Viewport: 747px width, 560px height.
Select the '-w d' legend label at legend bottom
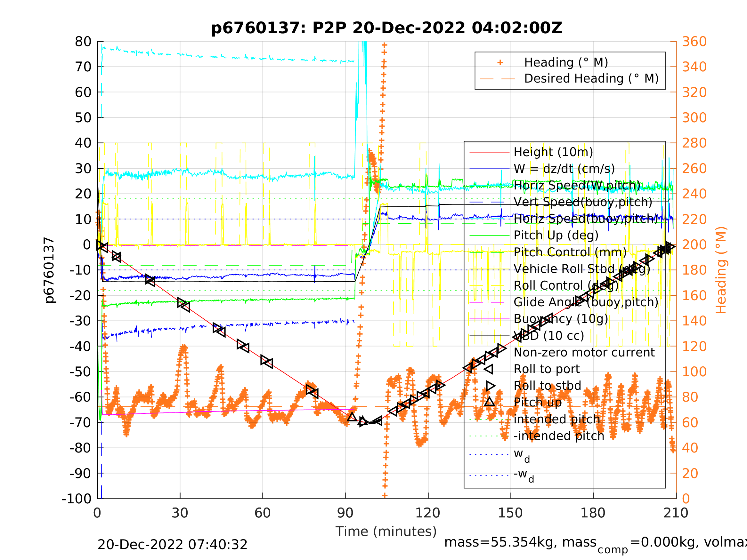click(524, 475)
